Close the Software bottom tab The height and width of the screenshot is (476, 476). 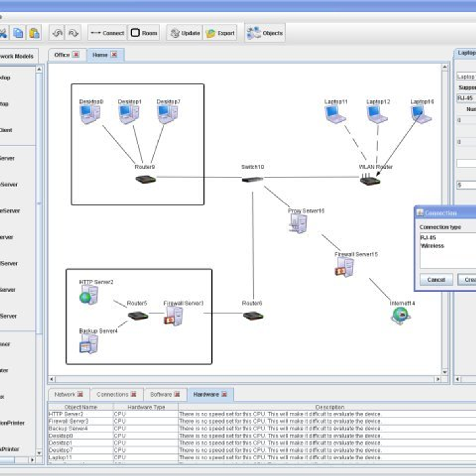point(177,394)
